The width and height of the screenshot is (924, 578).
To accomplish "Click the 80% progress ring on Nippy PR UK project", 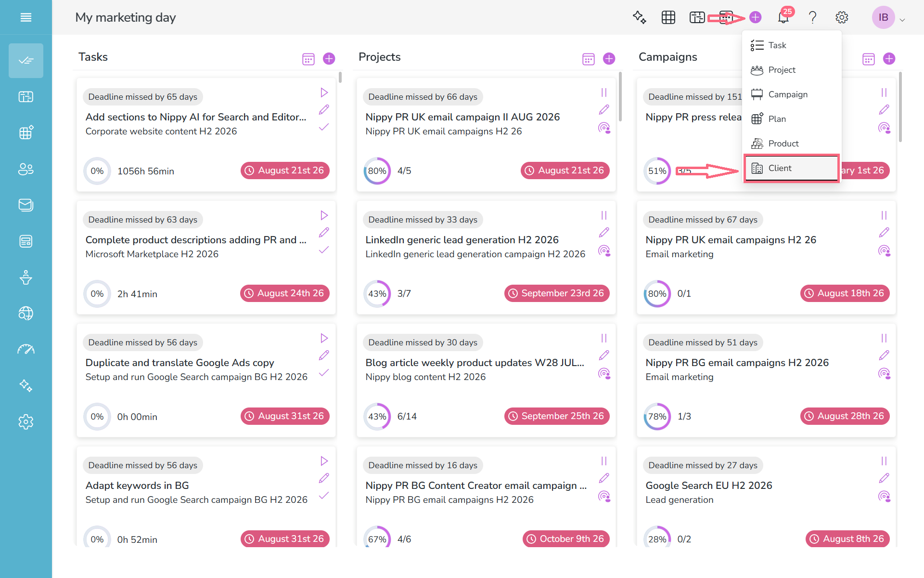I will pos(377,171).
